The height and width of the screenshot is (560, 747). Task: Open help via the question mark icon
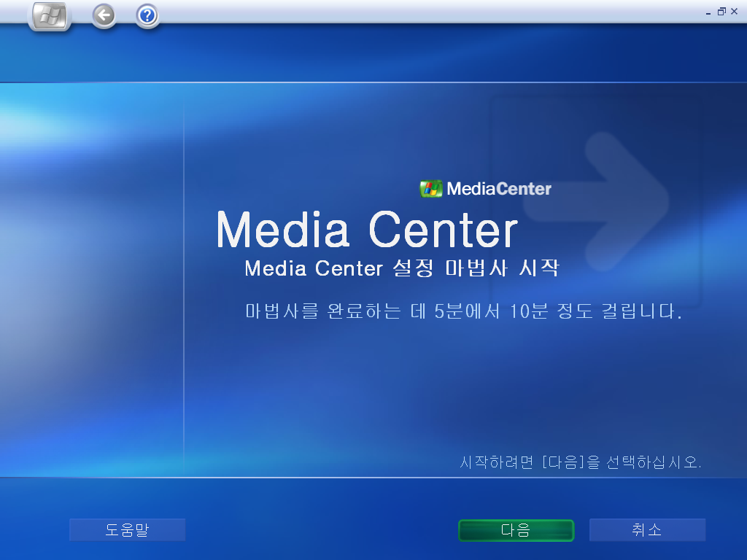click(x=147, y=16)
